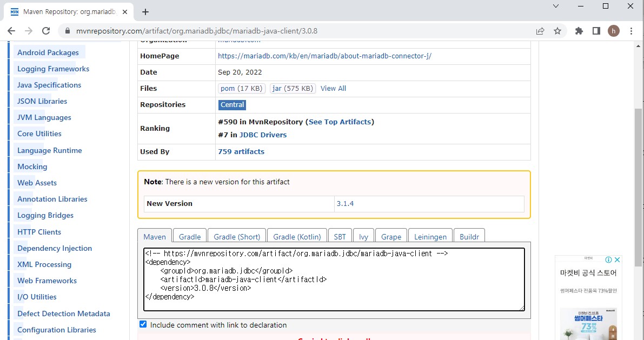Open JDBC Drivers category link
The width and height of the screenshot is (644, 340).
pyautogui.click(x=263, y=135)
